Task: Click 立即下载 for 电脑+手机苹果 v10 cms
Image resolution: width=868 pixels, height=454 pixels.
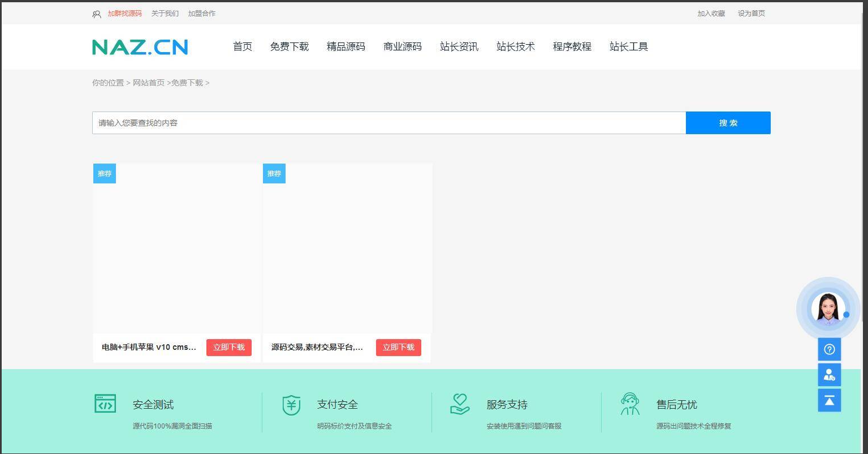Action: 228,348
